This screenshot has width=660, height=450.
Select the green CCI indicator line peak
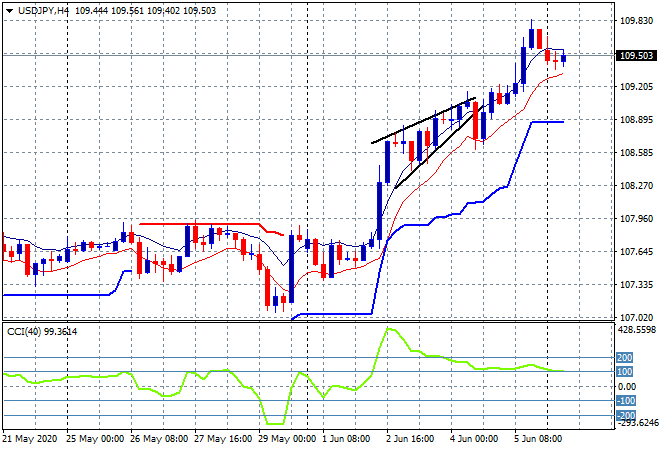click(389, 329)
